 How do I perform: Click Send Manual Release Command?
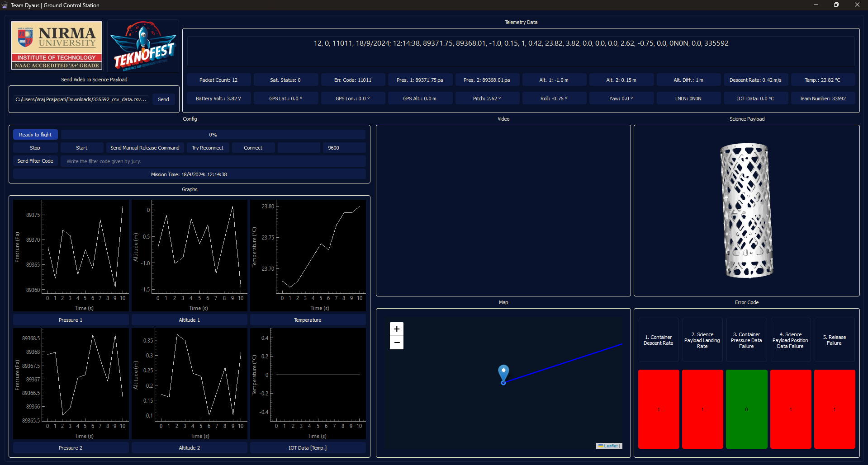click(x=144, y=147)
